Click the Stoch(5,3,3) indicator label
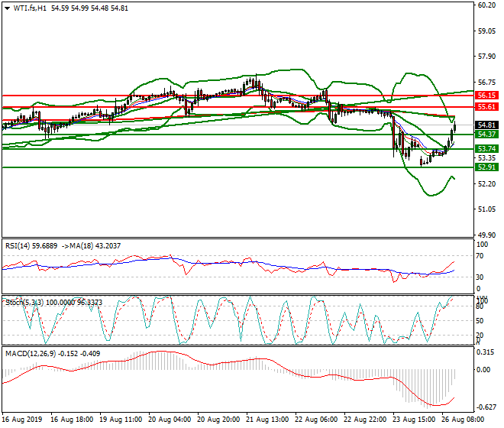The height and width of the screenshot is (428, 504). 25,303
